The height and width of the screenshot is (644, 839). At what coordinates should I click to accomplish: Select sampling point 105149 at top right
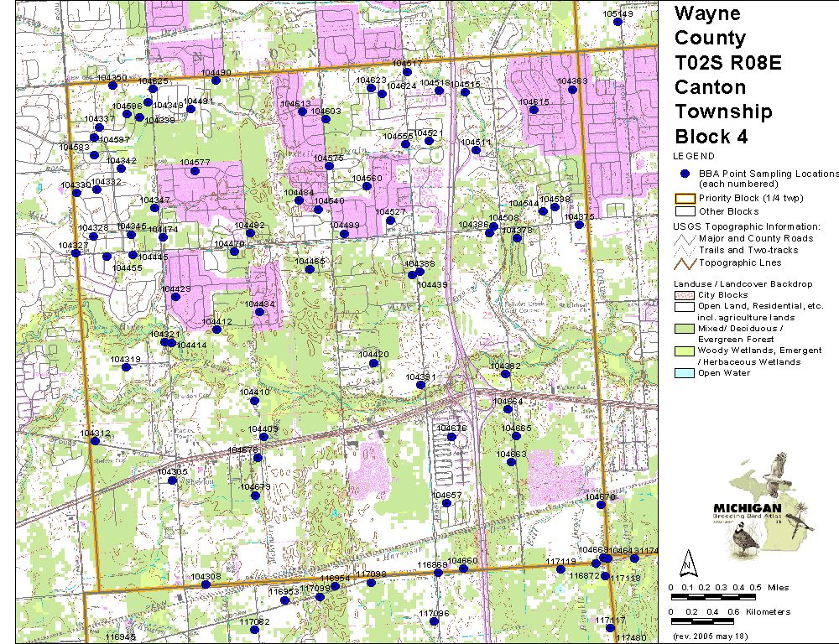pyautogui.click(x=618, y=21)
